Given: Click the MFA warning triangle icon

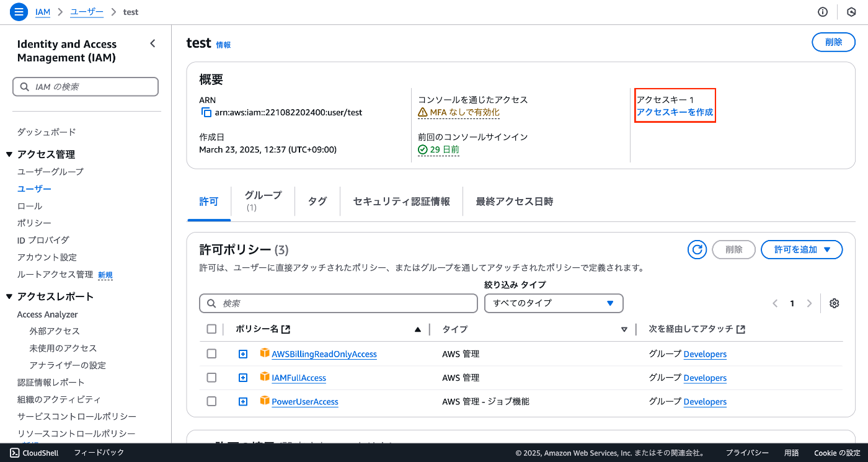Looking at the screenshot, I should [x=423, y=112].
